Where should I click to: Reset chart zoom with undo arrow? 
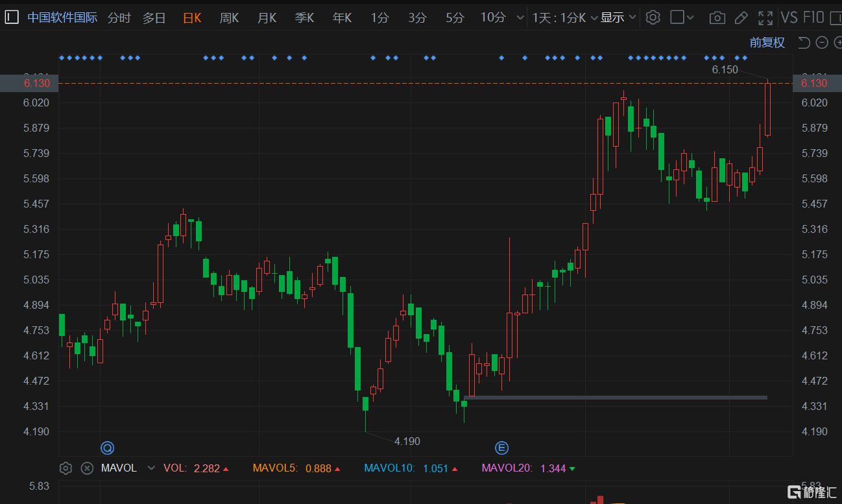tap(804, 43)
